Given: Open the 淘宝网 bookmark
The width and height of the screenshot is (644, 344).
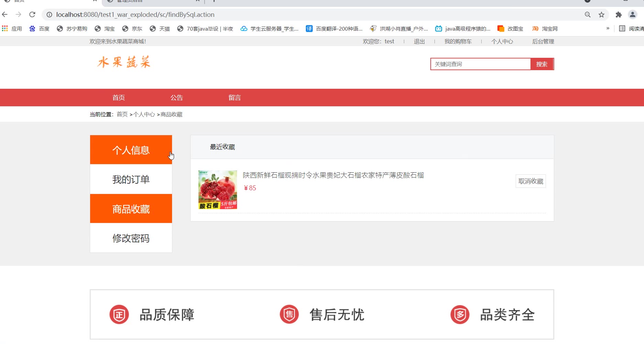Looking at the screenshot, I should 545,29.
